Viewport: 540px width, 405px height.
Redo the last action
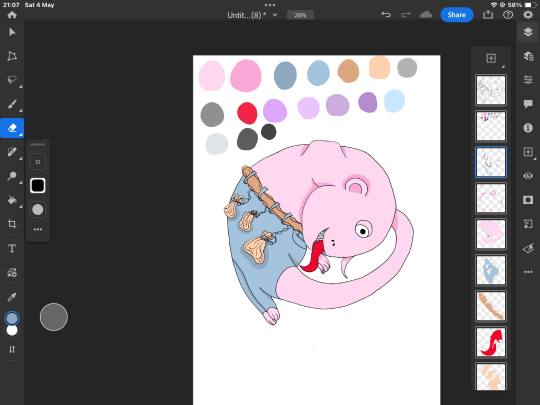coord(406,14)
